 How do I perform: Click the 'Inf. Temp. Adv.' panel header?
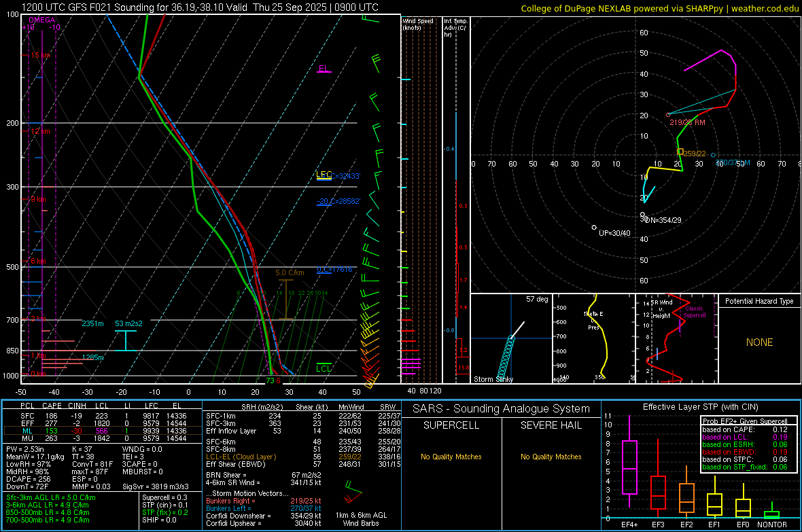pyautogui.click(x=455, y=28)
